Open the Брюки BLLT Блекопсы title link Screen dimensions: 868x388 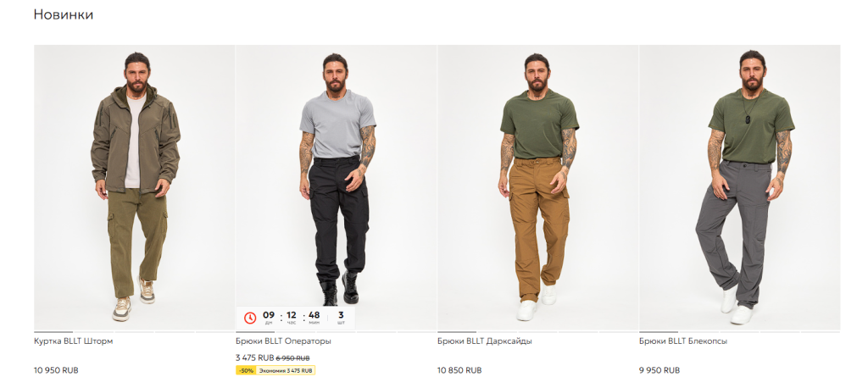pos(683,341)
